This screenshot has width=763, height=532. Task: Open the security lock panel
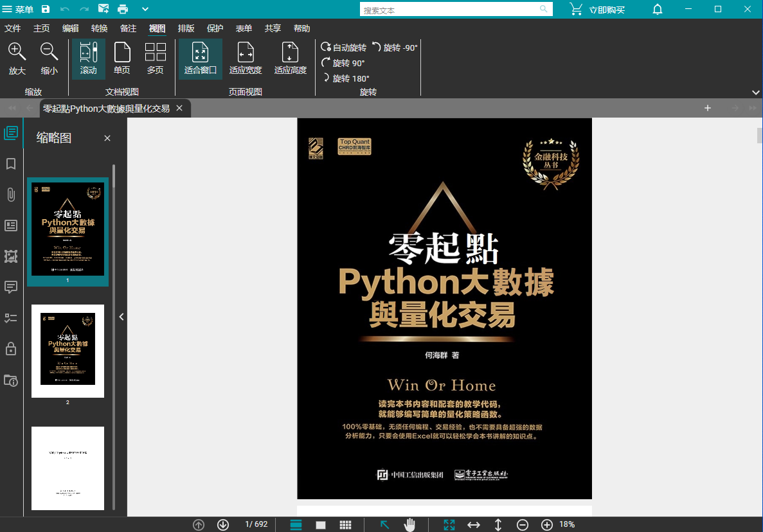(x=11, y=349)
